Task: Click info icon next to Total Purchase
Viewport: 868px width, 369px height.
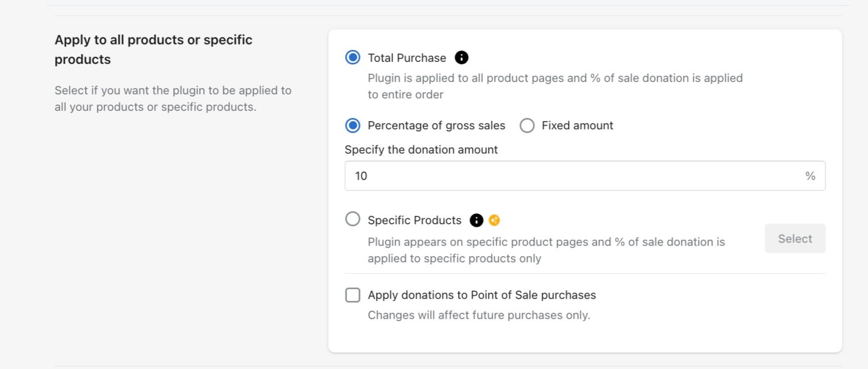Action: pyautogui.click(x=461, y=58)
